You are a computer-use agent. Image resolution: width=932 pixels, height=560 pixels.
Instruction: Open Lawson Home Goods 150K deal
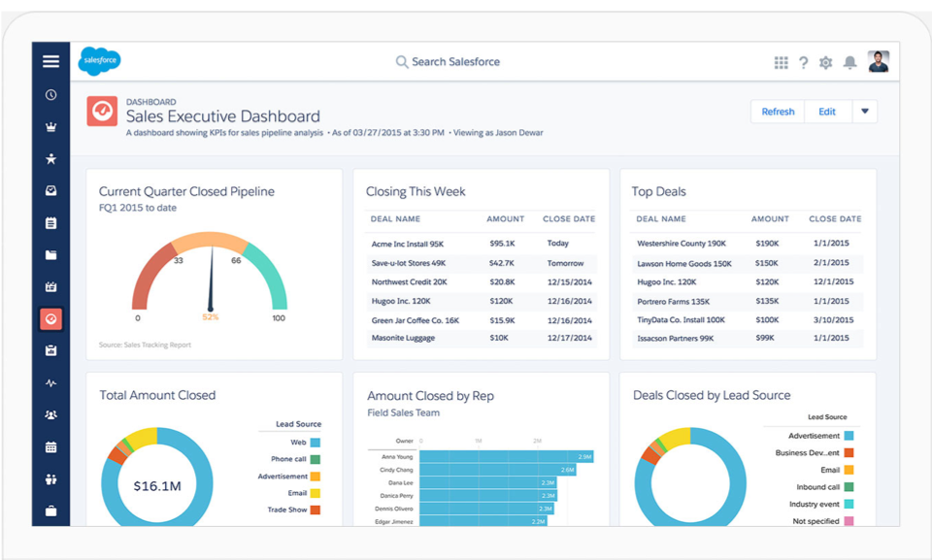[x=684, y=263]
